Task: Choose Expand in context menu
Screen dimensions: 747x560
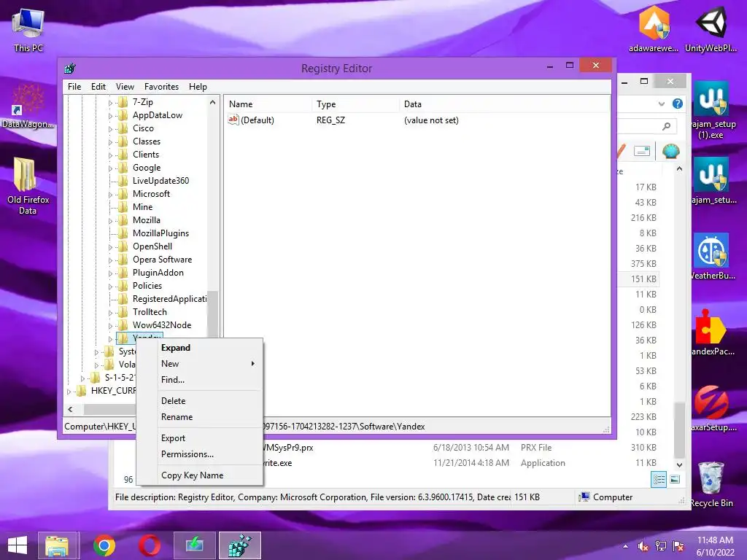Action: point(200,348)
